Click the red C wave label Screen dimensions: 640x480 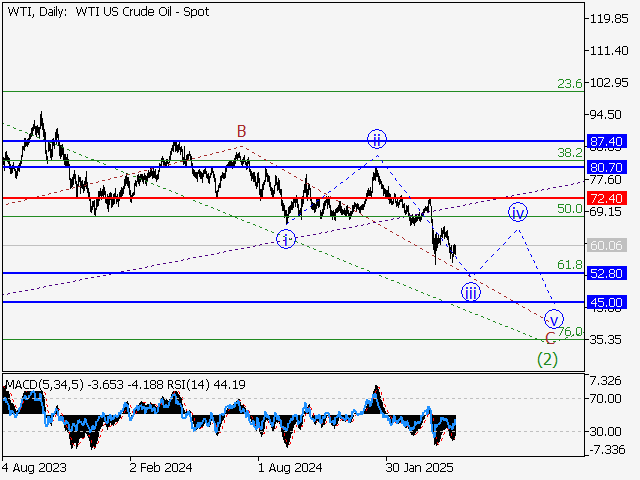(549, 338)
